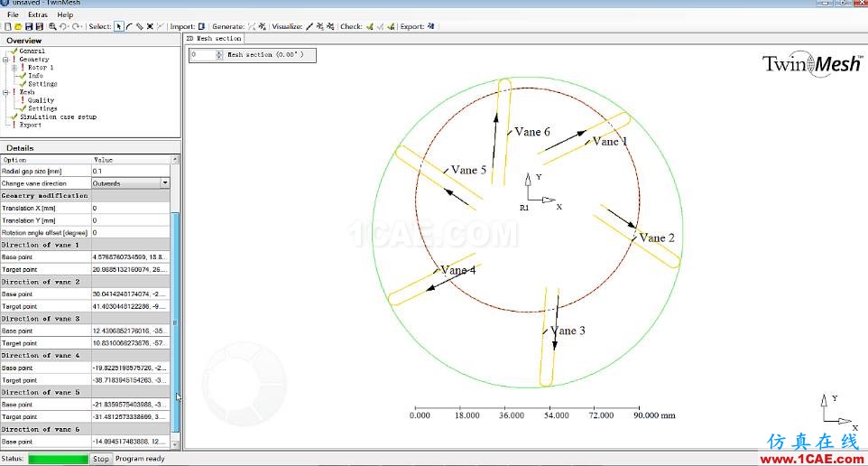This screenshot has height=466, width=868.
Task: Redo the last undone action
Action: point(77,26)
